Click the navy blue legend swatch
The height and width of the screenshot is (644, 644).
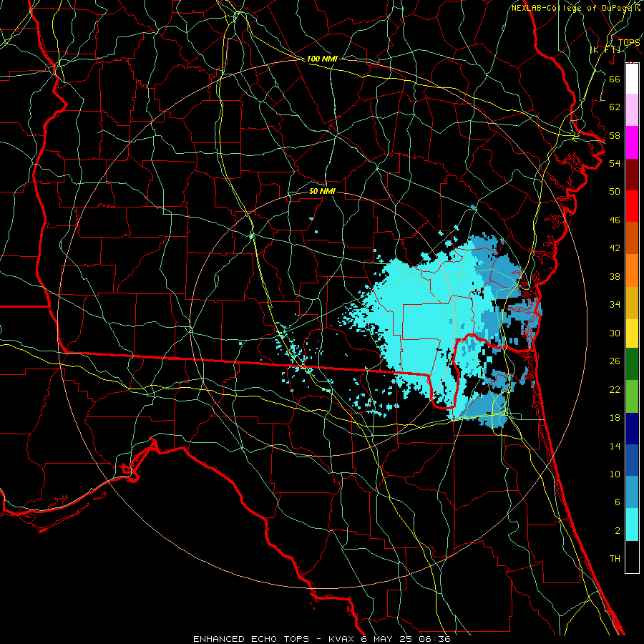pos(632,429)
